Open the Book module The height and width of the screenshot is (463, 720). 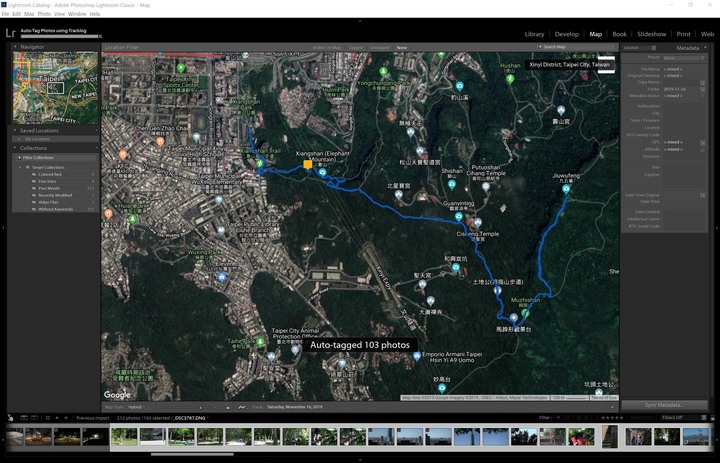click(x=619, y=34)
